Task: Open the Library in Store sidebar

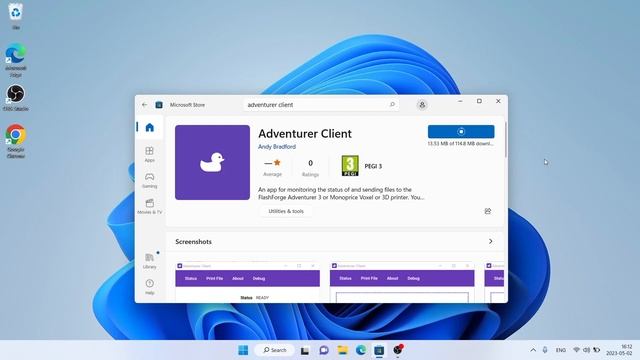Action: point(149,261)
